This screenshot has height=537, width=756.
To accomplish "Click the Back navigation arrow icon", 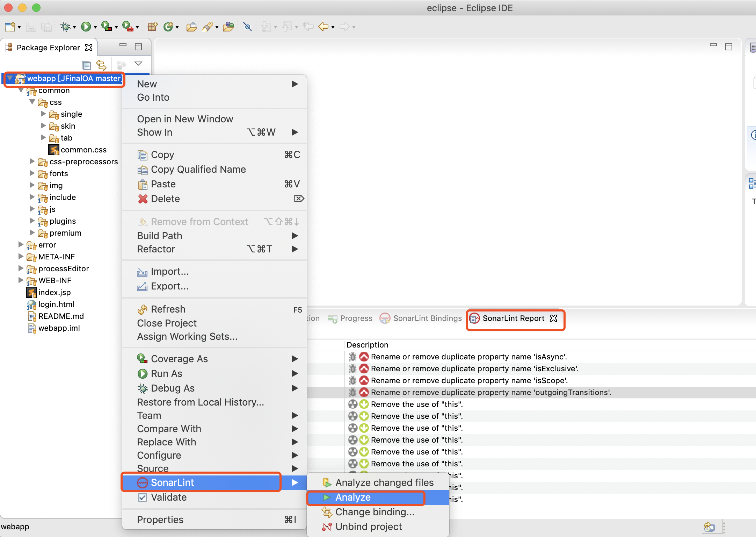I will coord(324,27).
